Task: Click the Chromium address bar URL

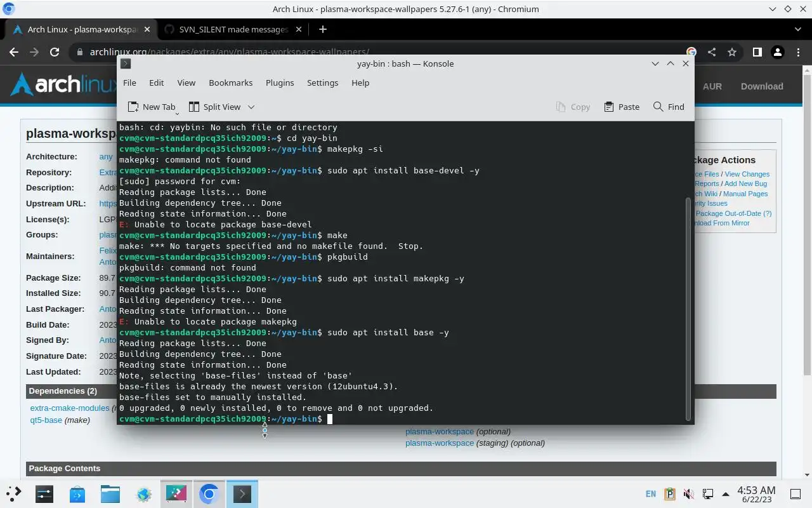Action: pyautogui.click(x=230, y=52)
